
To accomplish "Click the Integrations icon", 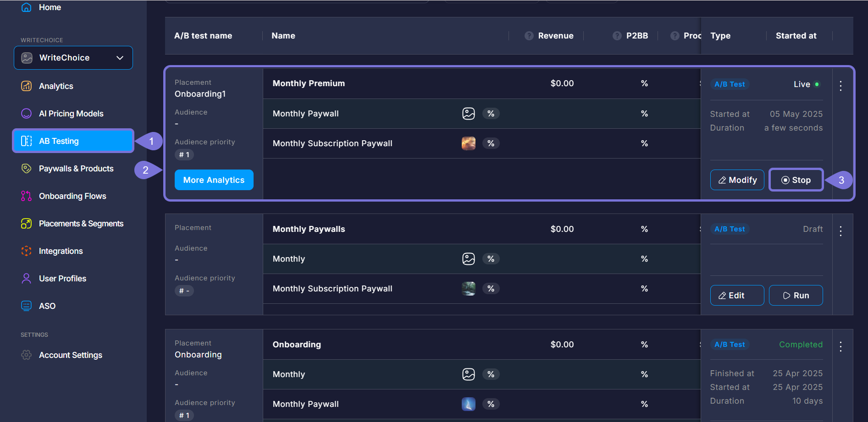I will 27,251.
